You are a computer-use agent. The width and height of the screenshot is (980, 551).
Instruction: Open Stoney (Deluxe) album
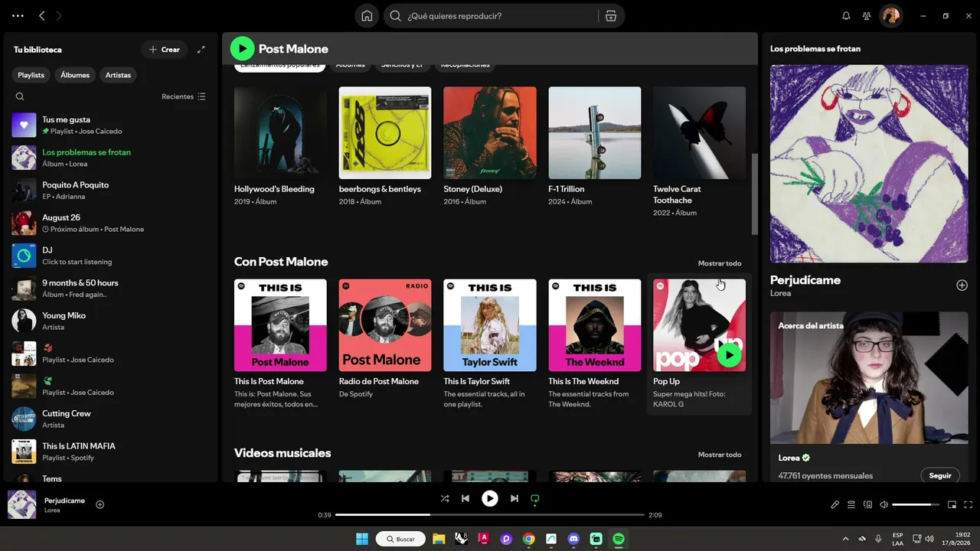(x=490, y=146)
